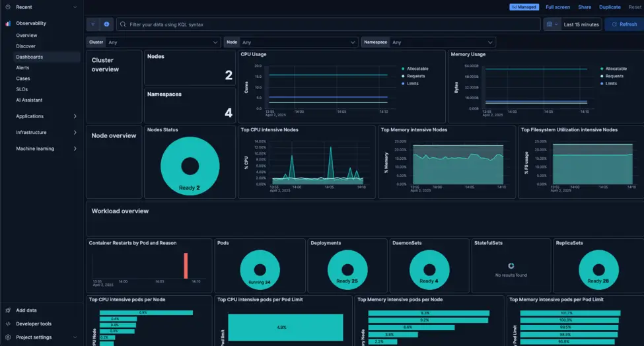Click the DaemonSets Ready 4 donut

pos(429,269)
